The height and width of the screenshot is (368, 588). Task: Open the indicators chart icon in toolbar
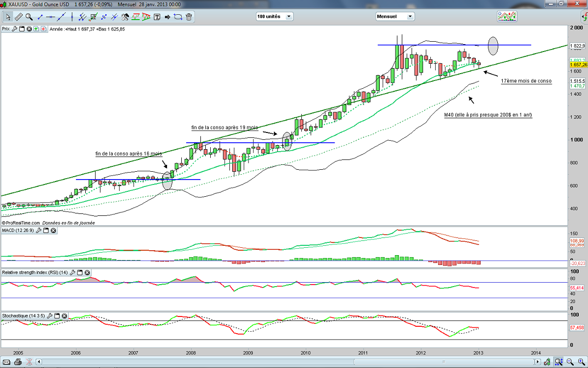507,16
